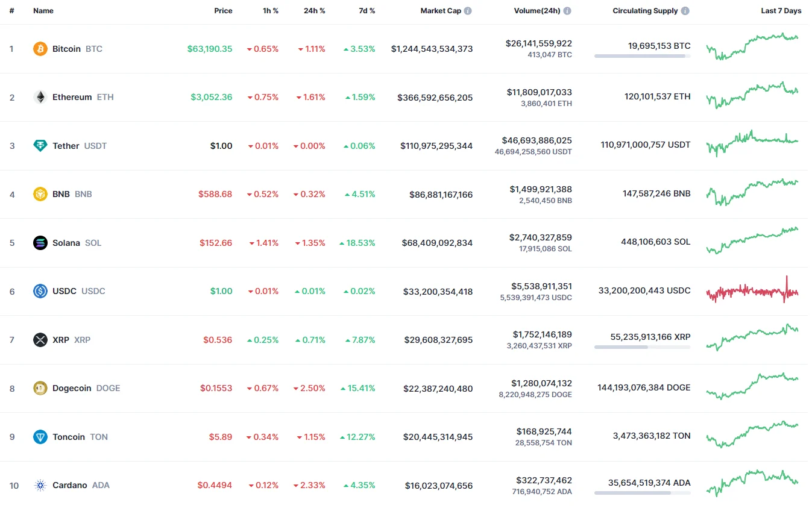Click the Dogecoin logo icon
812x508 pixels.
pos(40,388)
